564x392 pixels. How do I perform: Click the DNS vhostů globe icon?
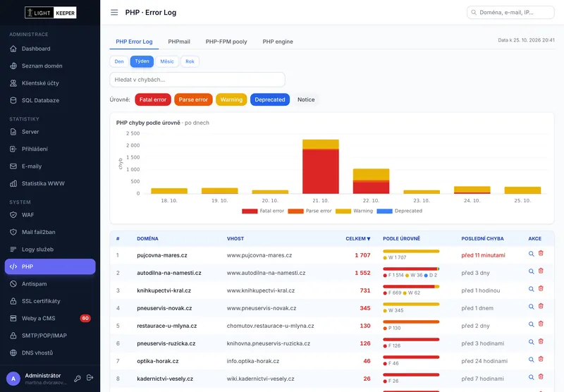tap(13, 353)
